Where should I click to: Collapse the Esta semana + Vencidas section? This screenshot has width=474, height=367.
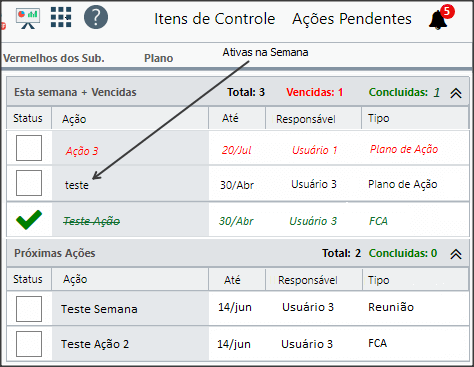coord(456,93)
